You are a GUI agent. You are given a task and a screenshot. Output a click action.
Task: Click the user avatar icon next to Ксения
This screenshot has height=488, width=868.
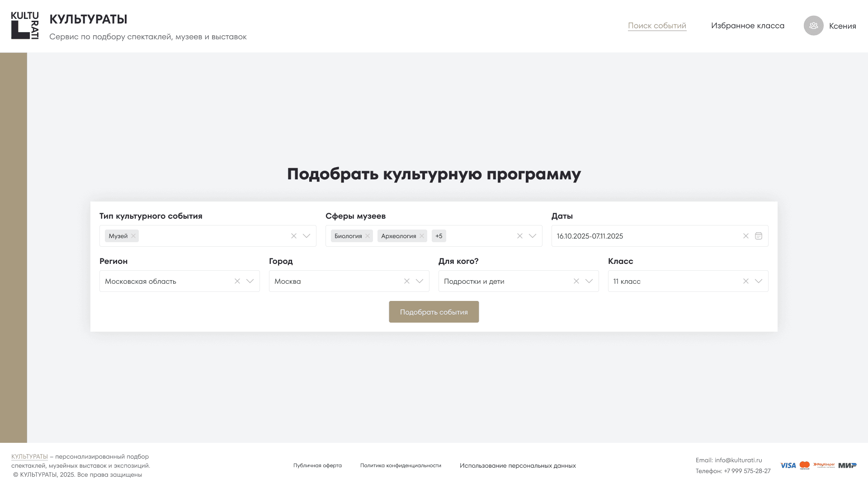pyautogui.click(x=813, y=26)
